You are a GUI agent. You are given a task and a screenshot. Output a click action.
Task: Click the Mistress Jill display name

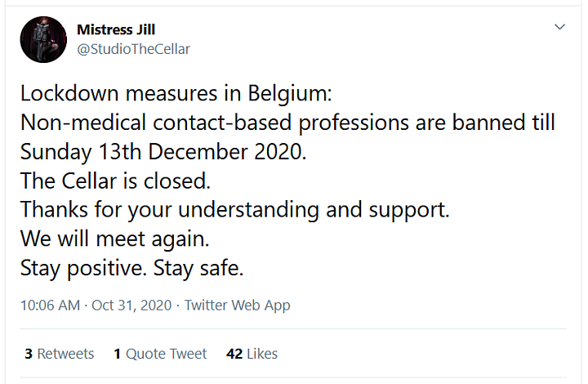[117, 29]
